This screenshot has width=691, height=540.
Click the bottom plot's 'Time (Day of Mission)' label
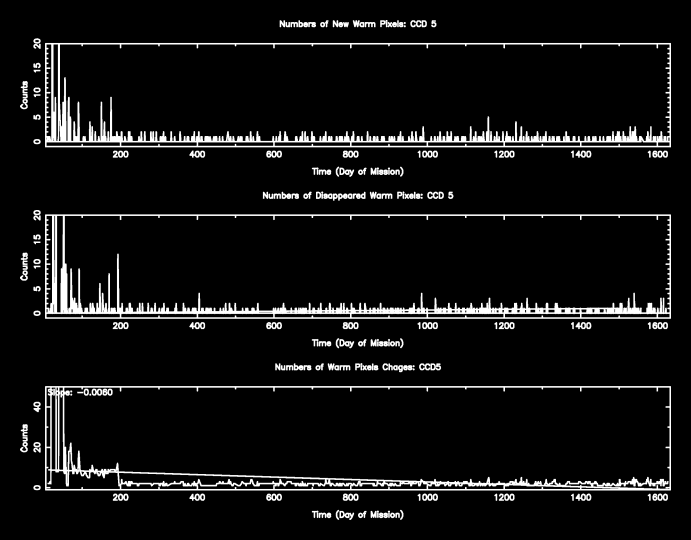point(357,514)
